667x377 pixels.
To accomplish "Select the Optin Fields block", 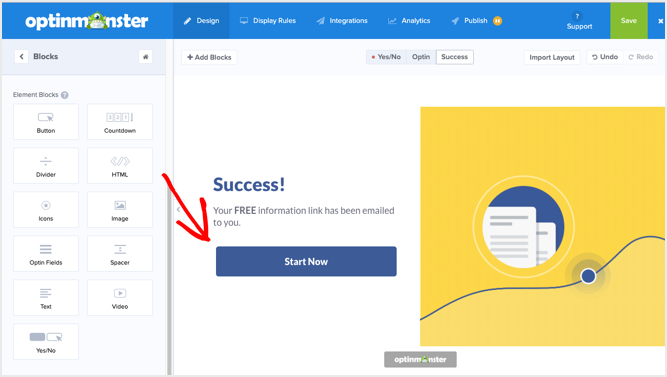I will click(46, 254).
